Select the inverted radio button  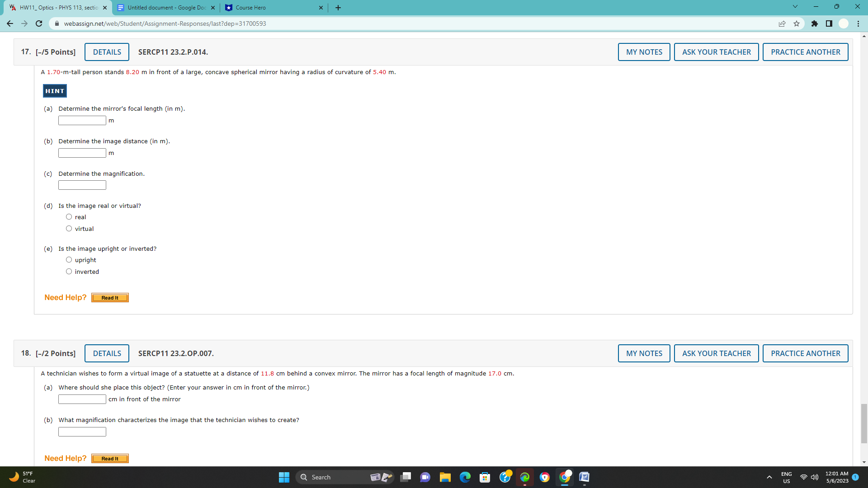tap(69, 271)
